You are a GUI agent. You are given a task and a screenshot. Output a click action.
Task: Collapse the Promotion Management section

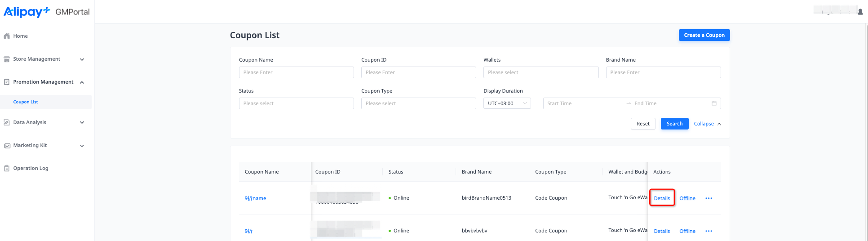[82, 82]
